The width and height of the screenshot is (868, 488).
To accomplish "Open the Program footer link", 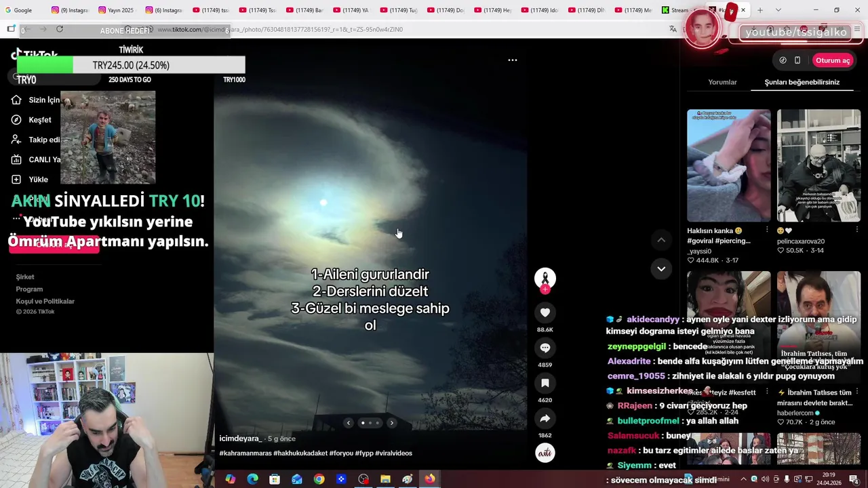I will coord(29,289).
